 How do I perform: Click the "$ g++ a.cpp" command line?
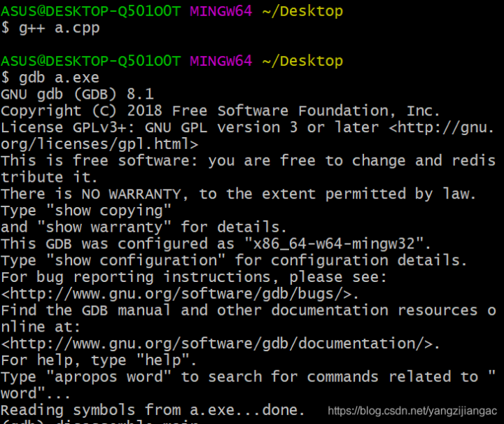[50, 28]
